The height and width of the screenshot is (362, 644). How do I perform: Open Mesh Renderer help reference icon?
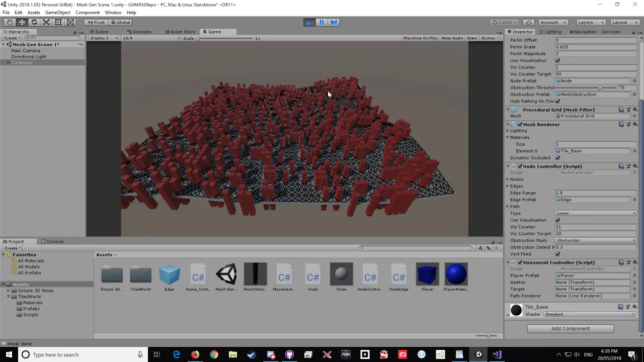(621, 124)
